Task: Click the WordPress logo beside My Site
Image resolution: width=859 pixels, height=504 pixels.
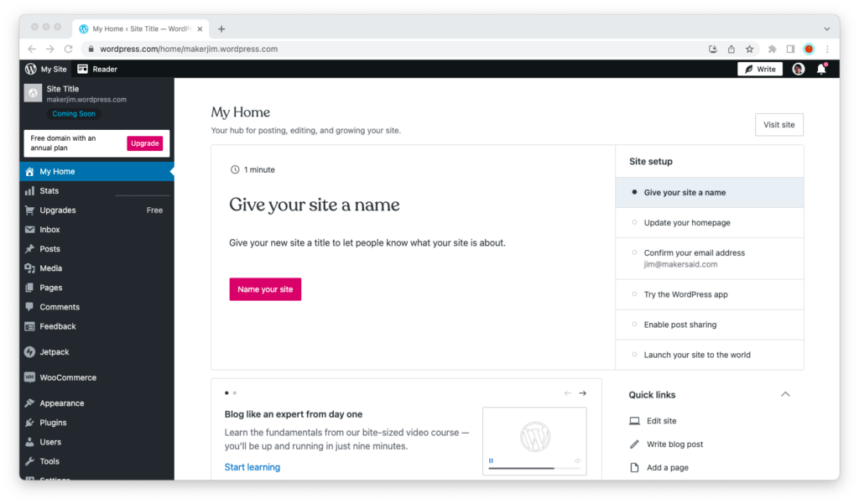Action: (31, 69)
